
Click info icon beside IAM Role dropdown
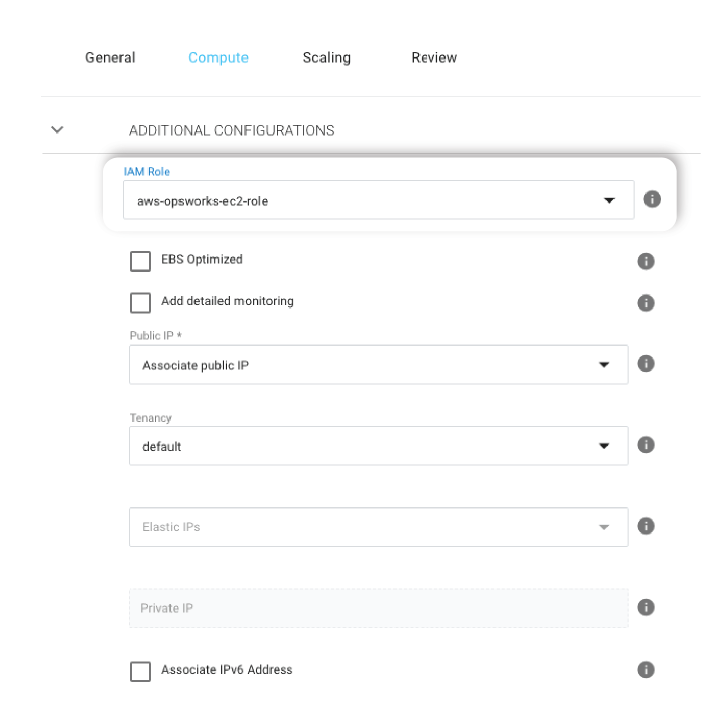point(652,199)
